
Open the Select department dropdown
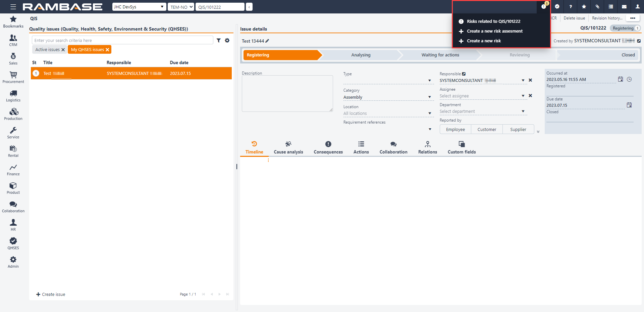click(523, 111)
